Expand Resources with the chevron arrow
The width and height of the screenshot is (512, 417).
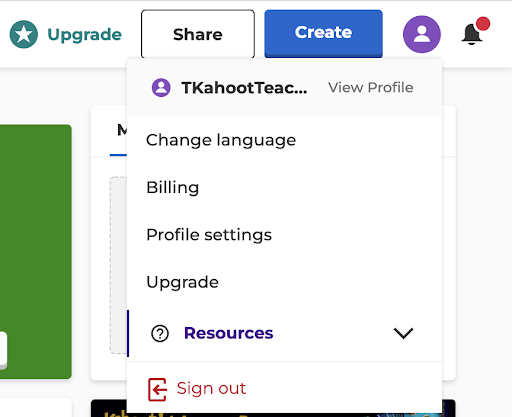403,333
